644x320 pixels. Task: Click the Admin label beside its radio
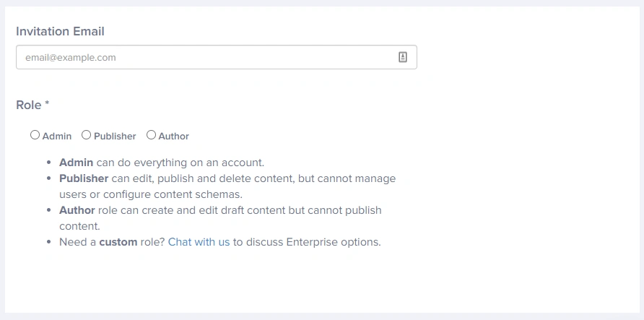(x=57, y=136)
